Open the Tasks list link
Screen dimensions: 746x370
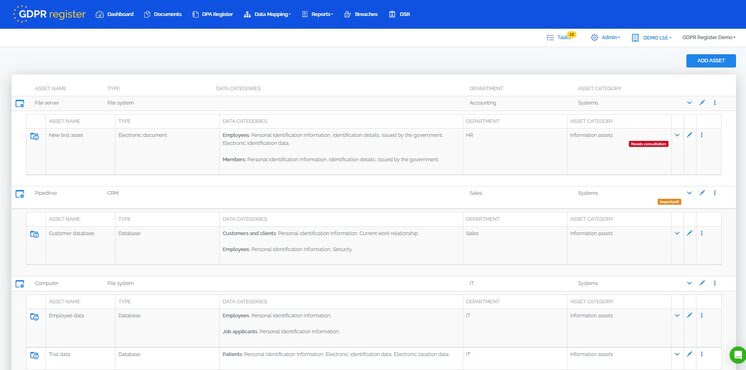click(558, 38)
